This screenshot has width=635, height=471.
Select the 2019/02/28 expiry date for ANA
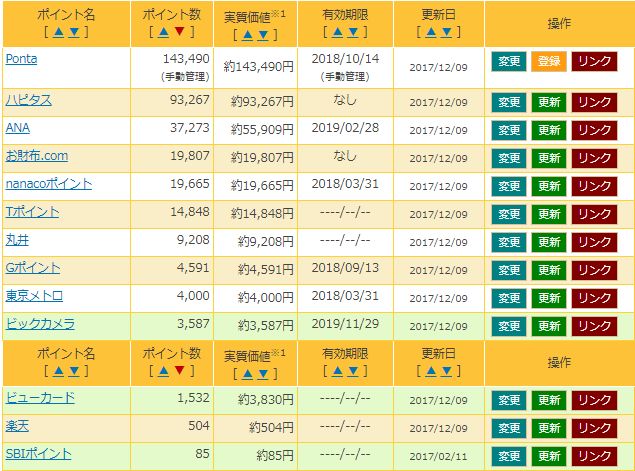coord(345,128)
